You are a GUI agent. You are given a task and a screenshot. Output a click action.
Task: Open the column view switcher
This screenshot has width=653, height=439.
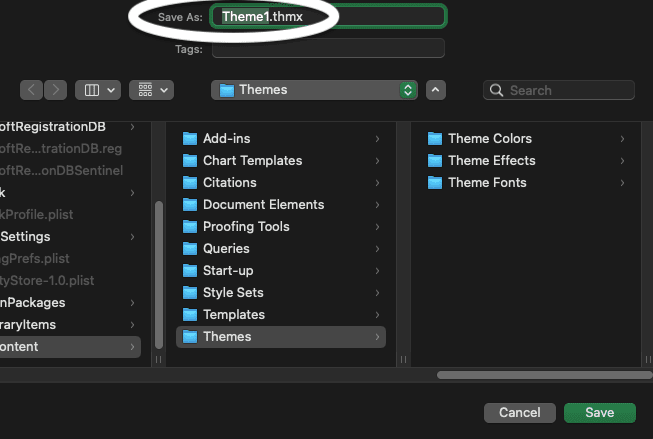pos(99,90)
